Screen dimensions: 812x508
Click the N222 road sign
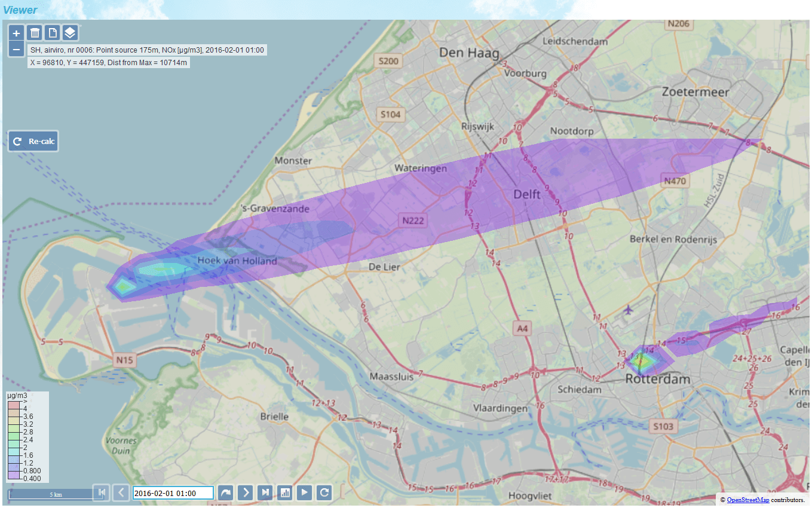click(x=413, y=221)
